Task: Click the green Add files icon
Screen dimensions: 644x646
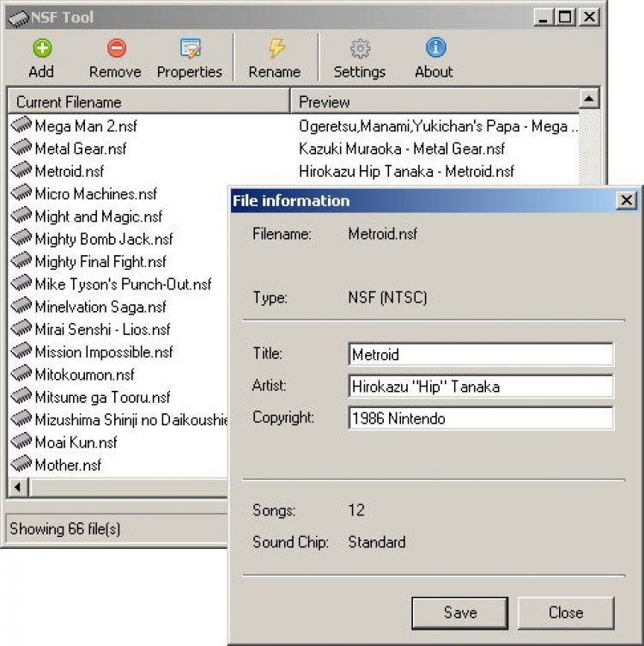Action: click(42, 48)
